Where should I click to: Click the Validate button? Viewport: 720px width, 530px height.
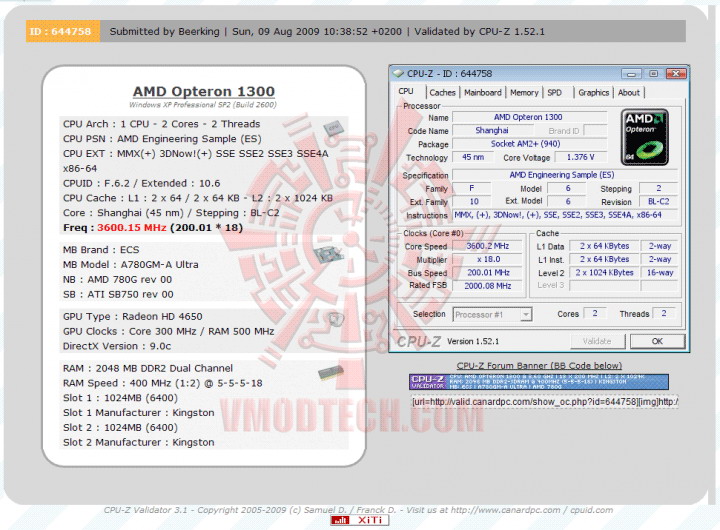(x=597, y=341)
